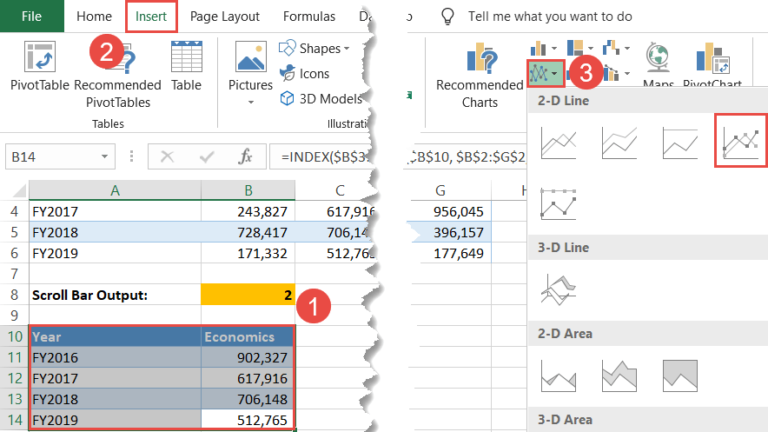Select Line with Markers chart type
This screenshot has width=768, height=432.
pos(741,142)
